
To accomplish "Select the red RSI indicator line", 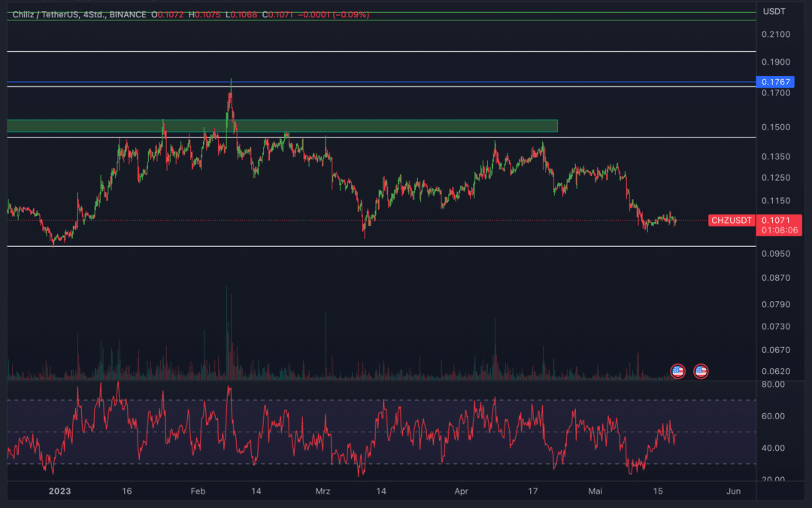I will click(342, 430).
